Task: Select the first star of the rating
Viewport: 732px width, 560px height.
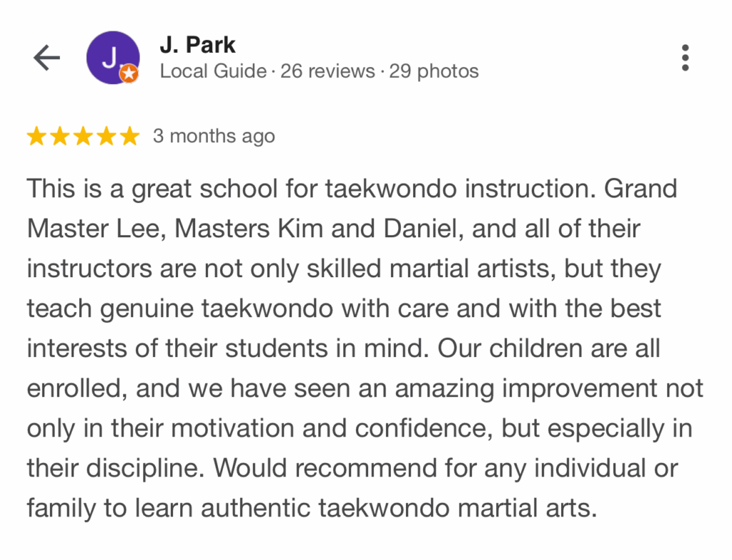Action: [38, 135]
